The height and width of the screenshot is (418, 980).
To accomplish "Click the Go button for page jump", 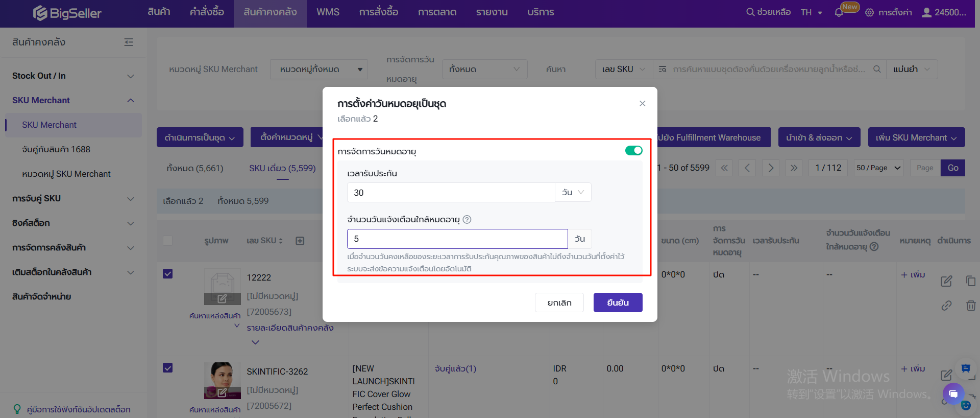I will point(953,168).
